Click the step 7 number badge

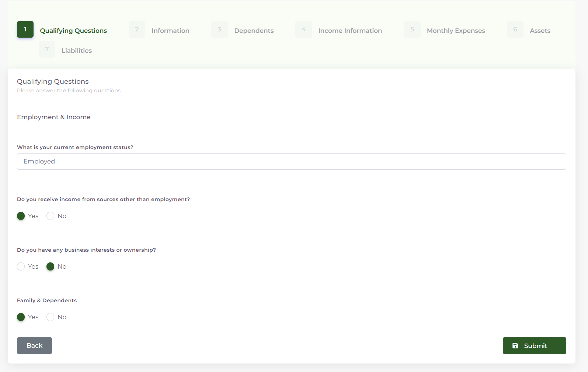pyautogui.click(x=47, y=49)
